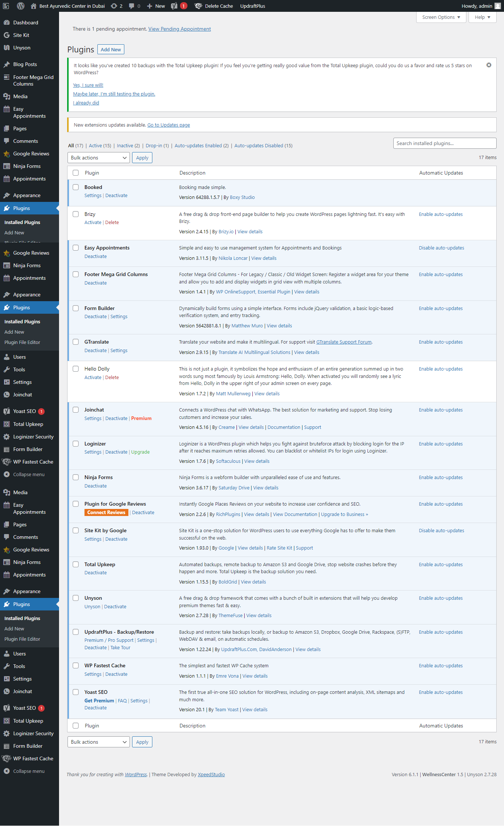Check the Easy Appointments plugin row checkbox
504x826 pixels.
coord(76,248)
